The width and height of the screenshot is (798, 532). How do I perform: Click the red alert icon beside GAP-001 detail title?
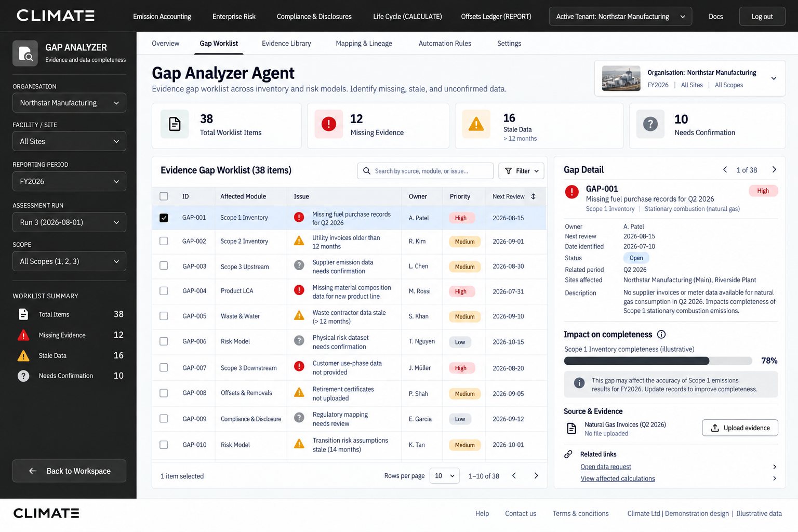[x=572, y=192]
